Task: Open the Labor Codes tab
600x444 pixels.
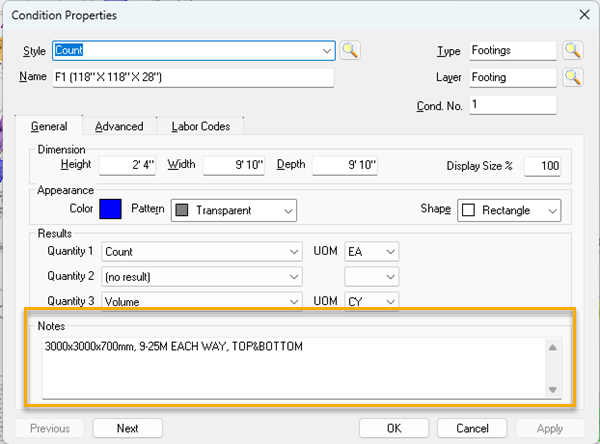Action: pos(201,126)
